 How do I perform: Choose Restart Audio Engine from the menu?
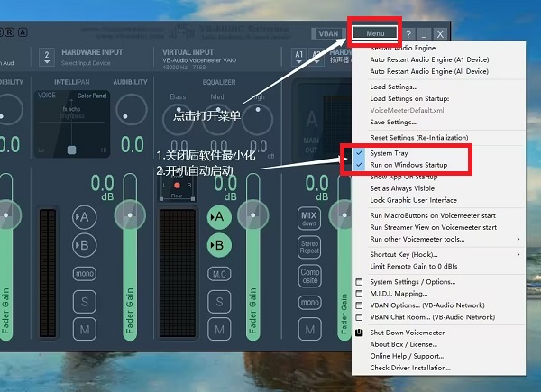click(404, 47)
